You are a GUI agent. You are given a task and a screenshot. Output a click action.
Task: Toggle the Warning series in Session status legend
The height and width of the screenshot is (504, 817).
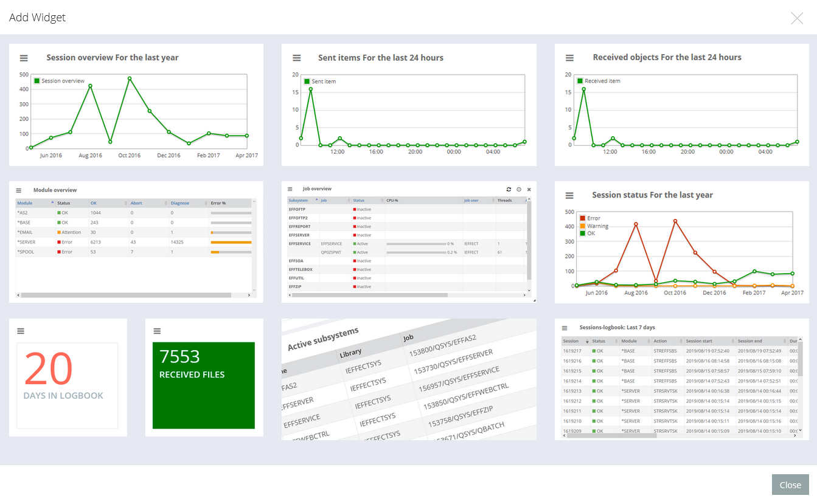click(x=597, y=226)
